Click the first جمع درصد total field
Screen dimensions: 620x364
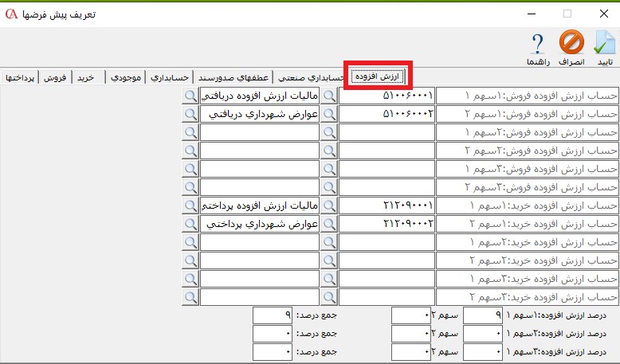(273, 315)
